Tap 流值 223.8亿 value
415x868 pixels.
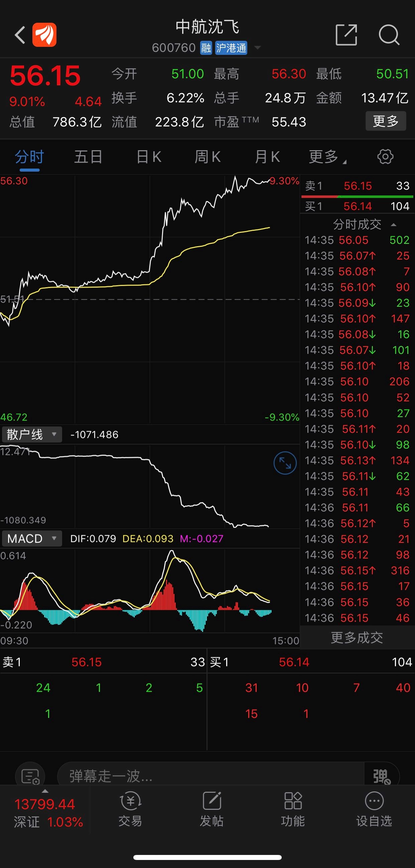coord(179,122)
